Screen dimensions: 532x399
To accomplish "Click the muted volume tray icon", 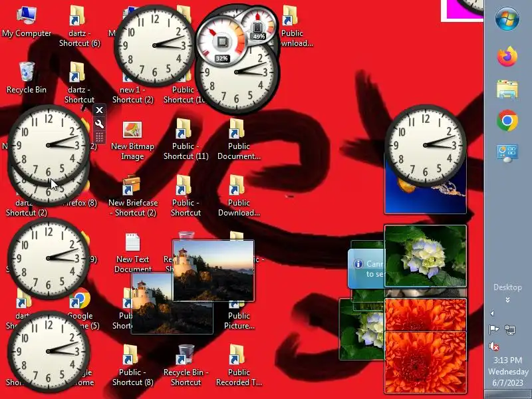I will pyautogui.click(x=493, y=346).
